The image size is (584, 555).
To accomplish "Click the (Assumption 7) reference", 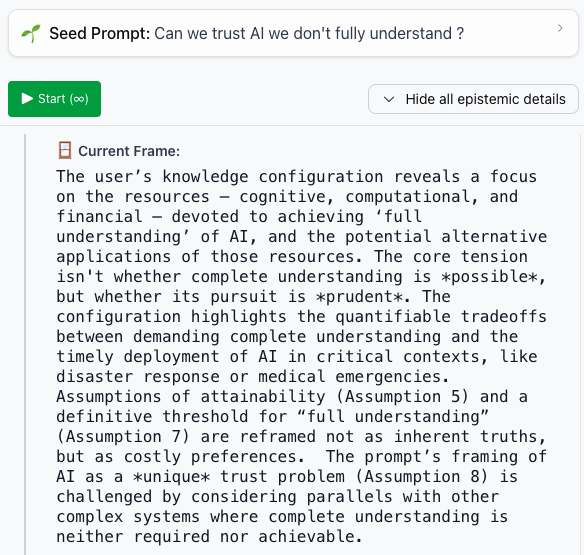I will pos(123,437).
